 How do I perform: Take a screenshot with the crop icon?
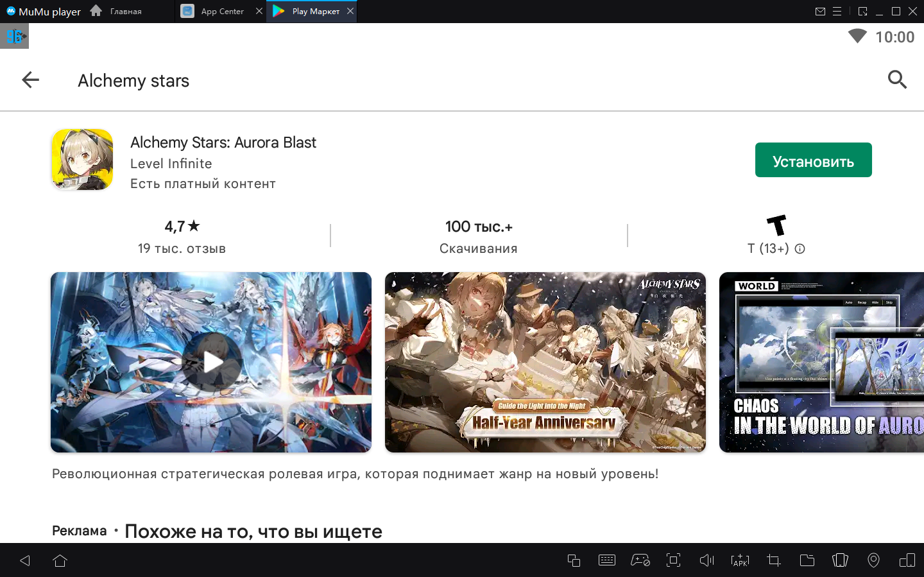pyautogui.click(x=773, y=560)
